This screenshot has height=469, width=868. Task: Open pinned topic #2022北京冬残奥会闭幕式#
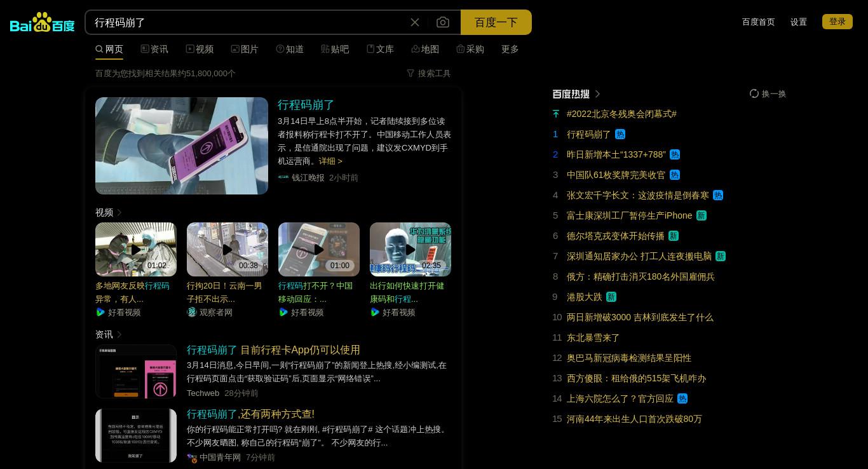click(621, 114)
